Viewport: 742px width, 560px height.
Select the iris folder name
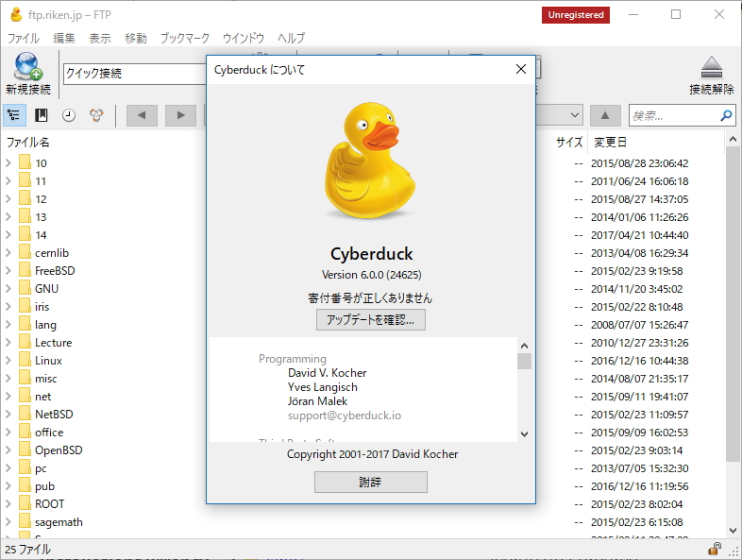click(42, 306)
